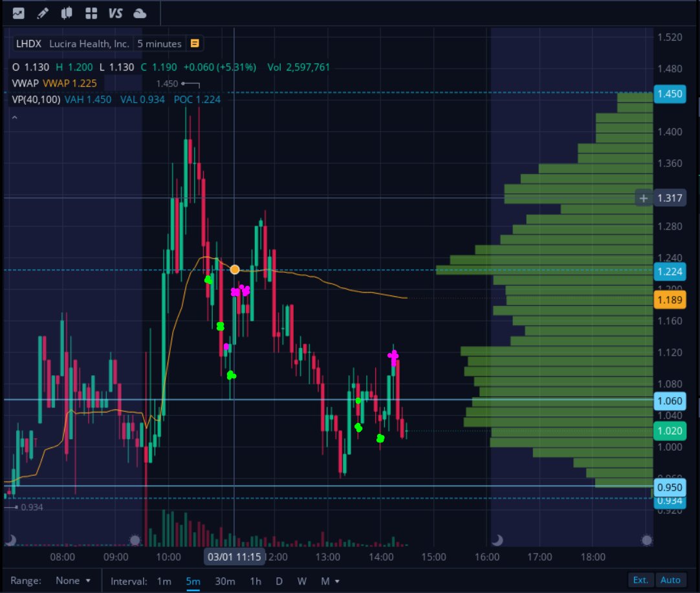Click the gray circle marker near 09:00

[x=135, y=541]
